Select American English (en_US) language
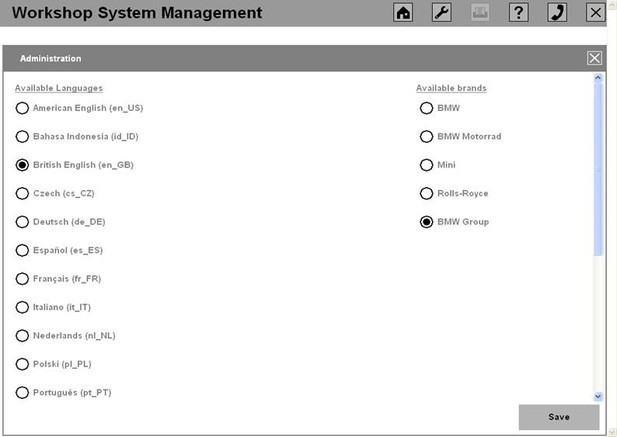Screen dimensions: 617x437 tap(22, 108)
